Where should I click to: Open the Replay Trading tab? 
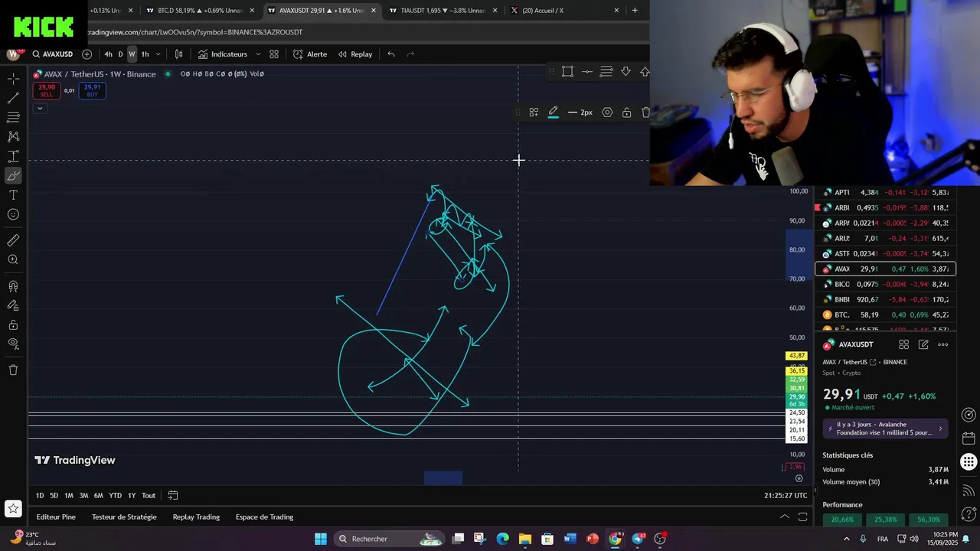(x=196, y=517)
